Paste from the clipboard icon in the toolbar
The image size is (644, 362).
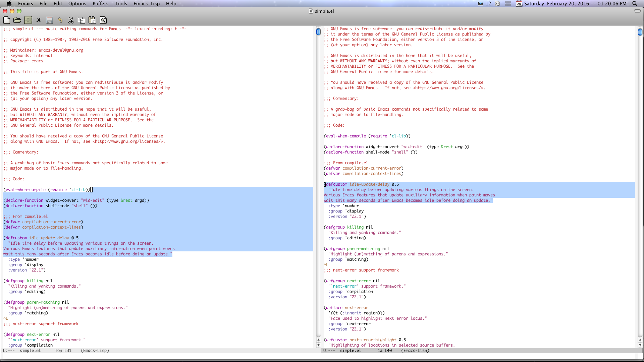(x=92, y=20)
